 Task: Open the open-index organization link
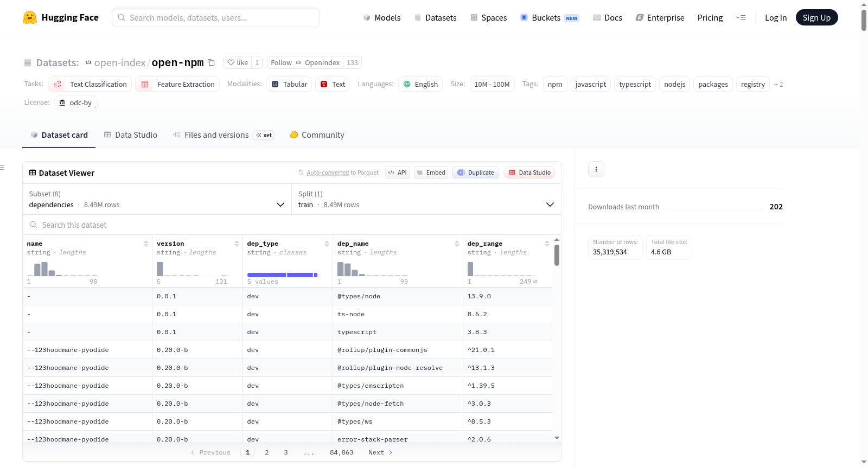120,62
